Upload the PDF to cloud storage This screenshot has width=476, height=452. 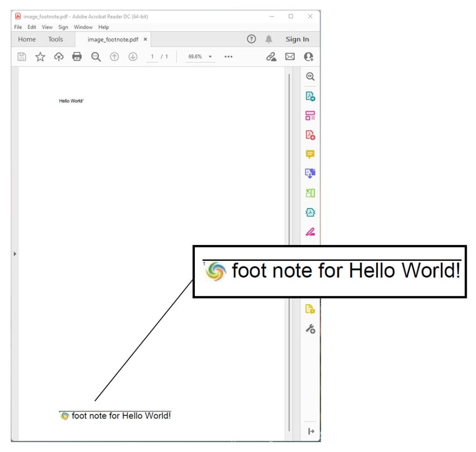pyautogui.click(x=59, y=57)
